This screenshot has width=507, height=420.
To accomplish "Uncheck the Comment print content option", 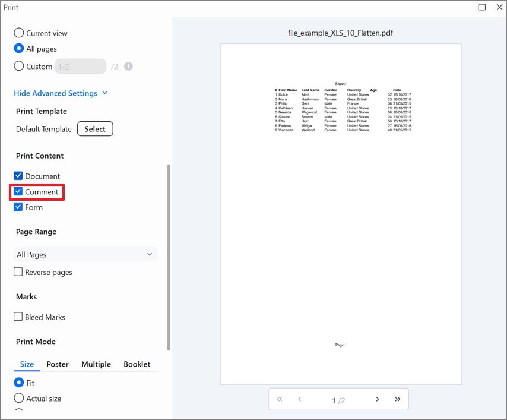I will click(18, 192).
